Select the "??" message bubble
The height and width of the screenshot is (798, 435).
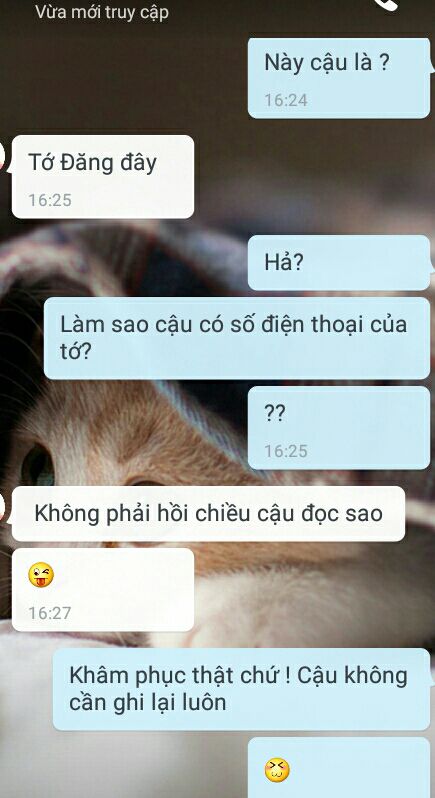coord(339,428)
